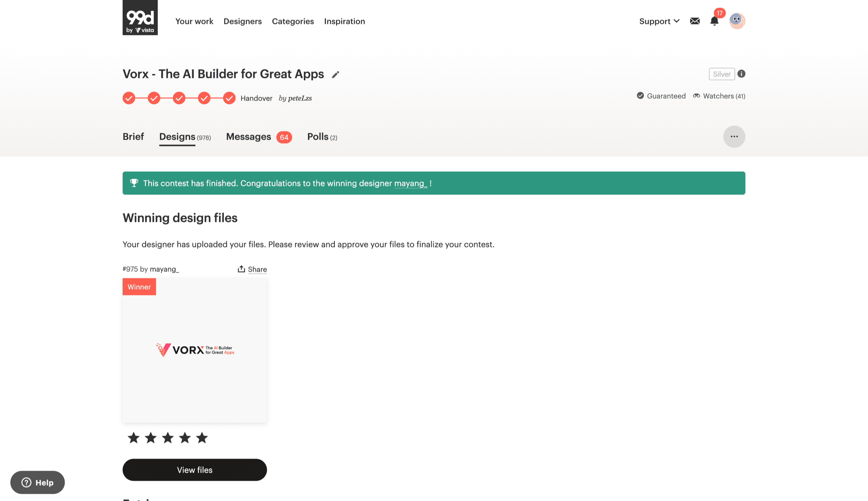Rate the design four stars
Image resolution: width=868 pixels, height=501 pixels.
pyautogui.click(x=185, y=438)
